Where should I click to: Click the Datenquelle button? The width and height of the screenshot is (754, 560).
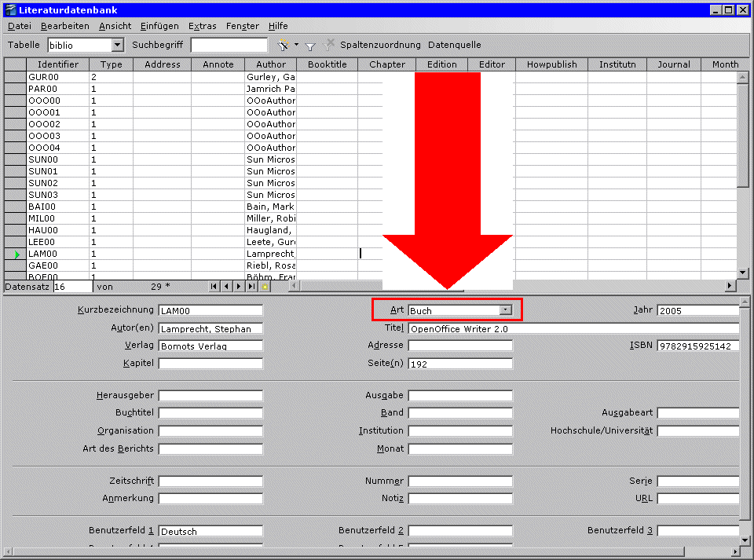click(454, 45)
